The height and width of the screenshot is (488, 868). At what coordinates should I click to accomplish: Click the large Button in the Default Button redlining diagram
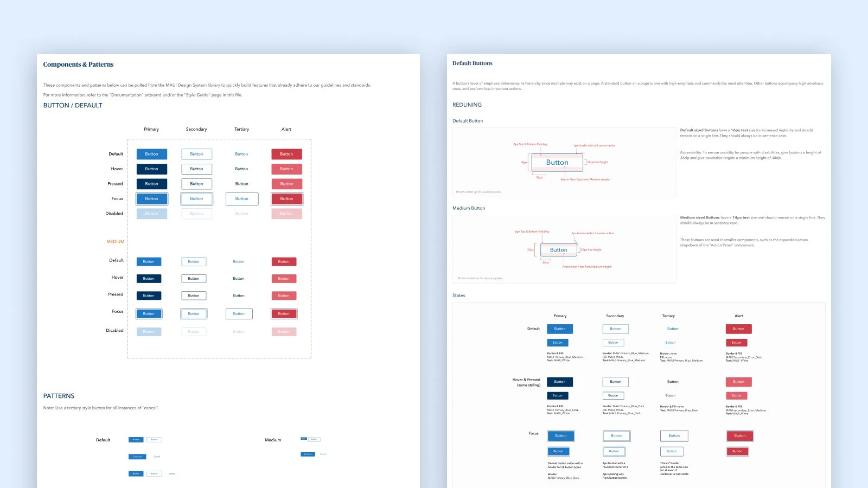(557, 163)
